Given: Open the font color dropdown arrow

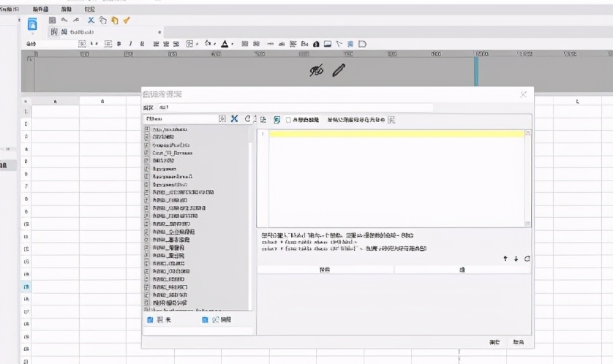Looking at the screenshot, I should pos(232,44).
